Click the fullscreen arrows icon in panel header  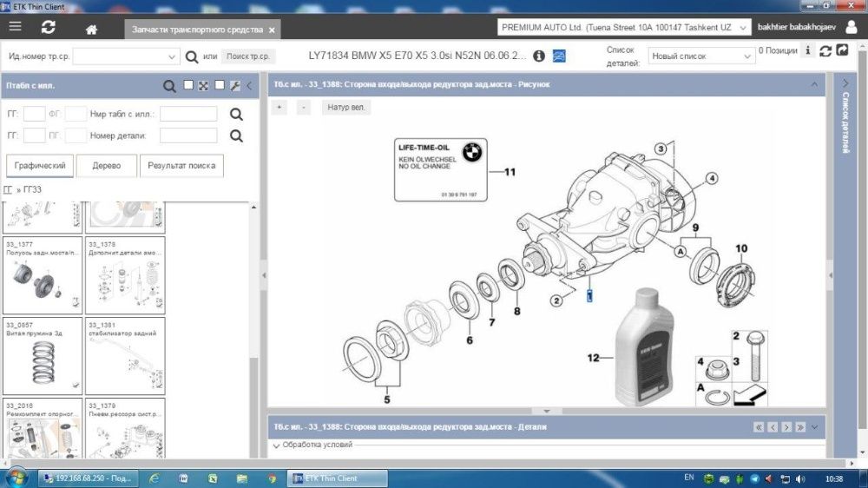203,86
